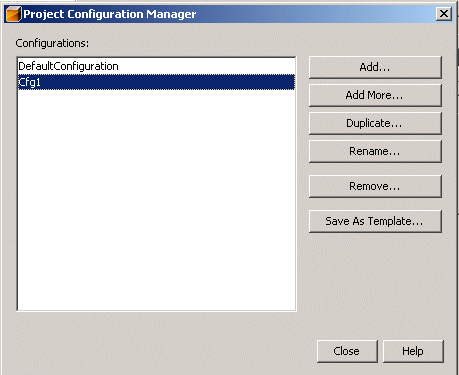This screenshot has width=459, height=375.
Task: Click the Project Configuration Manager title icon
Action: (13, 14)
